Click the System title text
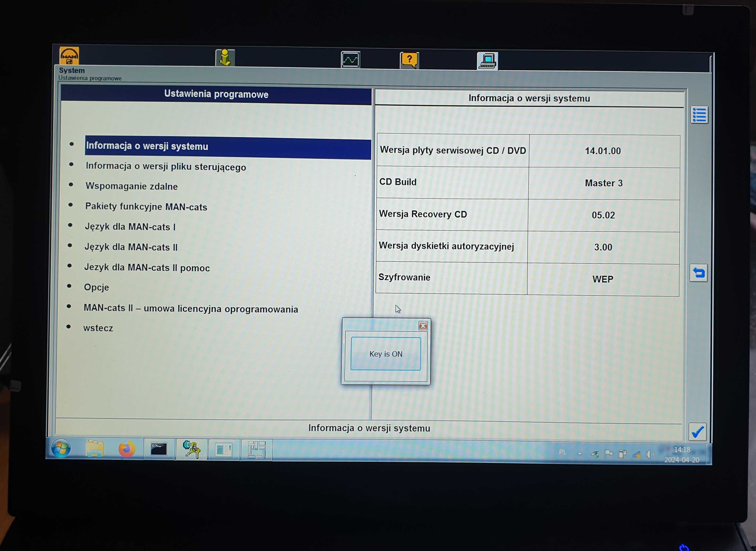 (72, 70)
